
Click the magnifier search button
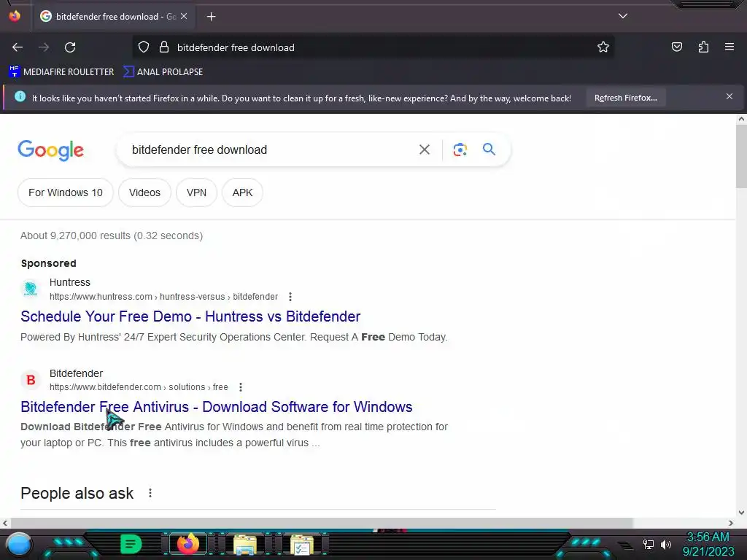[489, 149]
